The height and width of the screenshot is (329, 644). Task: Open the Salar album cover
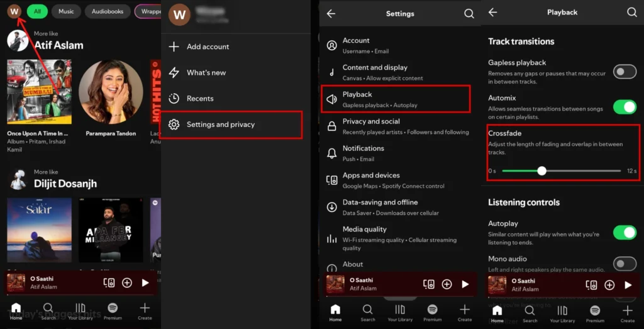[40, 230]
